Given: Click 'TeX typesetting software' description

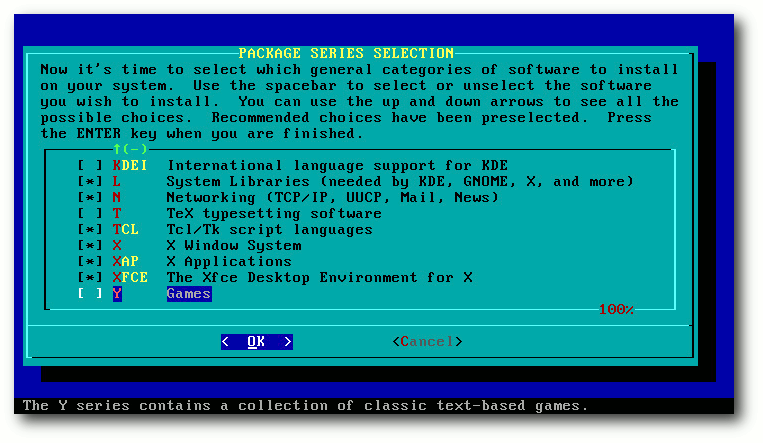Looking at the screenshot, I should 274,214.
